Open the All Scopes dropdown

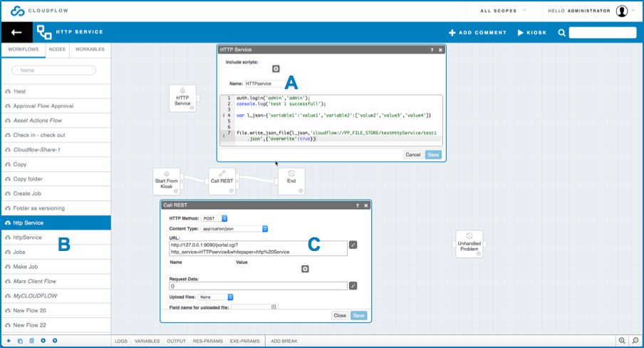point(504,11)
